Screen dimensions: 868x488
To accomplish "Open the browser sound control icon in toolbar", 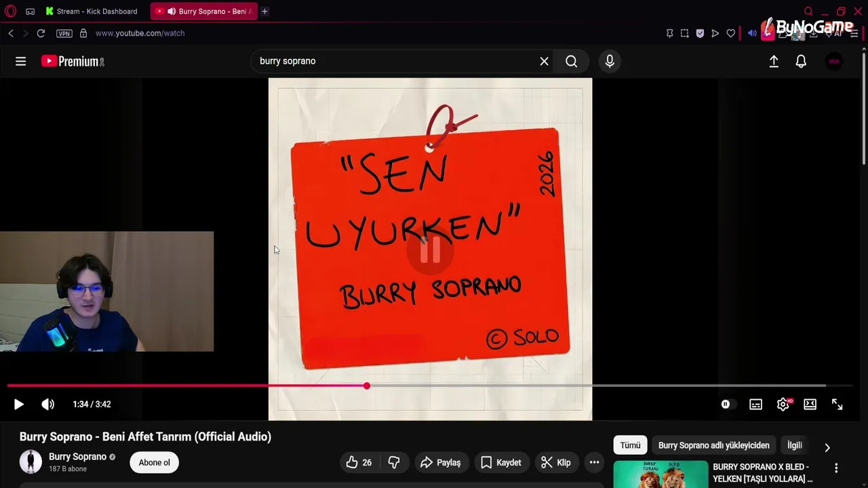I will coord(752,33).
